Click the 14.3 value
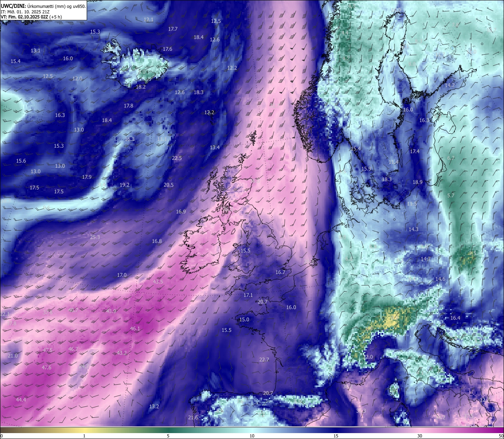 (413, 230)
